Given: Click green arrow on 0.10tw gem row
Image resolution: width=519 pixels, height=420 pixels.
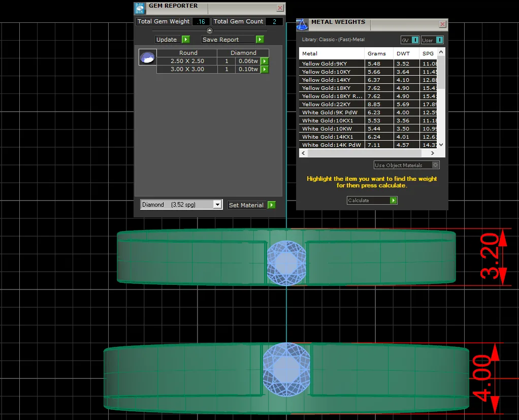Looking at the screenshot, I should [265, 70].
